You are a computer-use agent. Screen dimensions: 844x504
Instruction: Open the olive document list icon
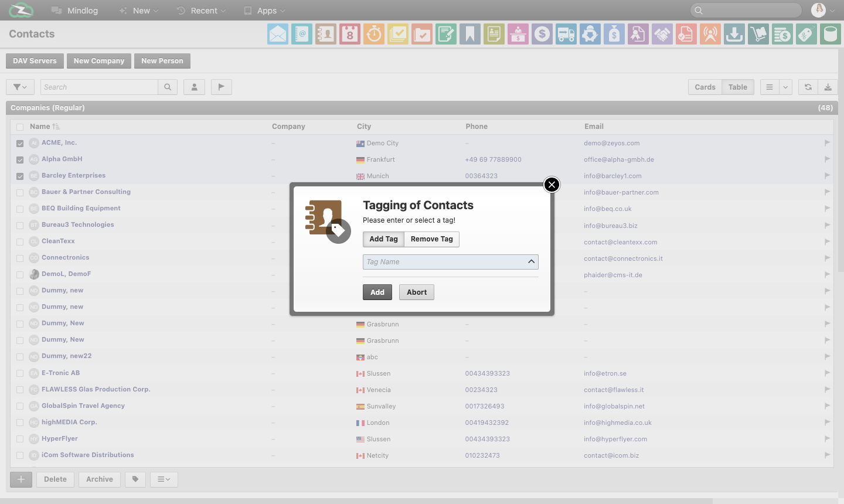click(494, 34)
